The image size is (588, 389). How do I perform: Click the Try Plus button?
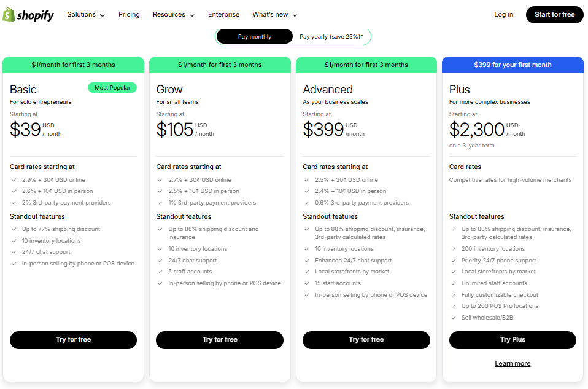pos(513,340)
